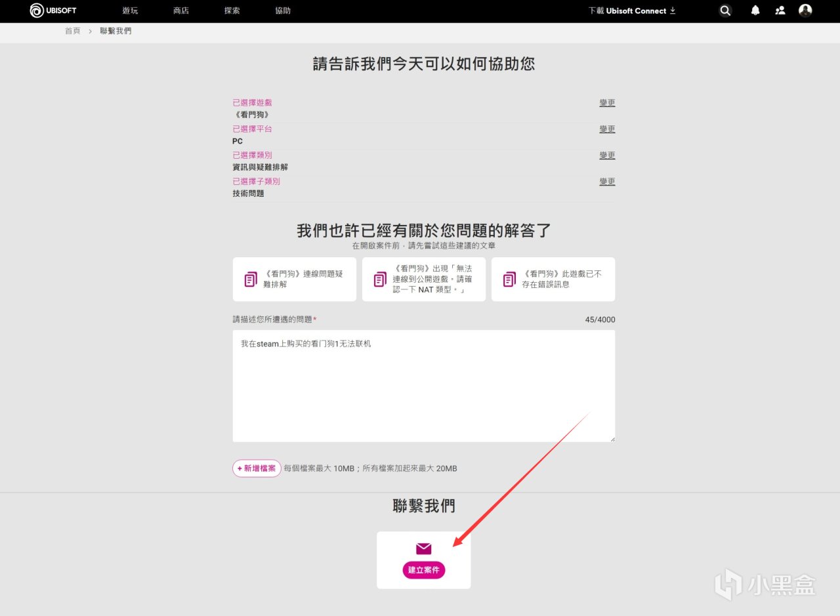Click 聯繫我們 breadcrumb
This screenshot has height=616, width=840.
pyautogui.click(x=115, y=31)
